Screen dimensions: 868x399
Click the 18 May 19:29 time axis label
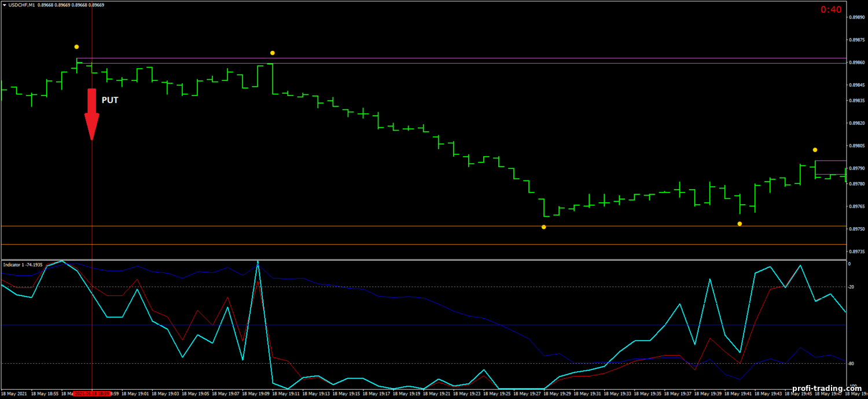coord(558,394)
